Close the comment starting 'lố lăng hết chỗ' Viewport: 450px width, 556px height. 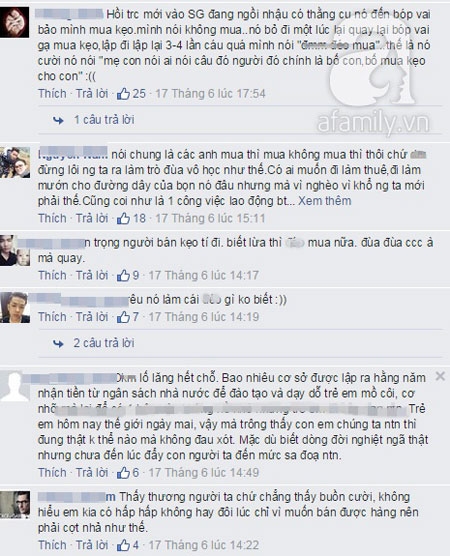440,376
